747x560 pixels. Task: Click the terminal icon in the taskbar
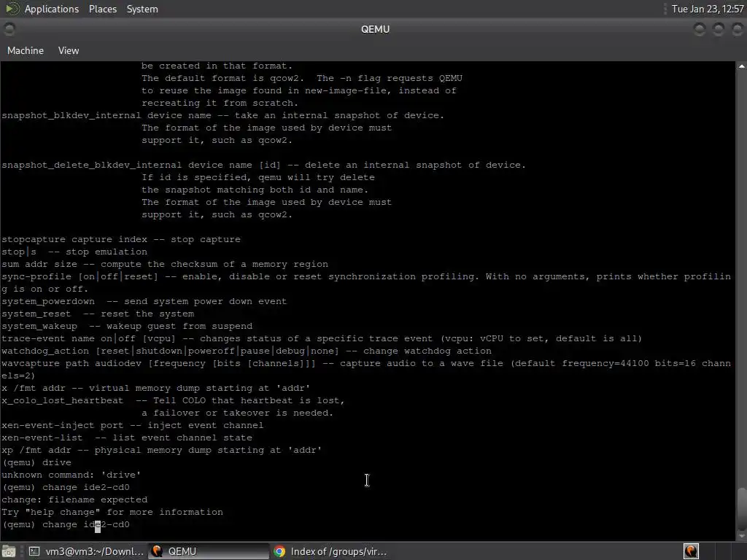(34, 551)
